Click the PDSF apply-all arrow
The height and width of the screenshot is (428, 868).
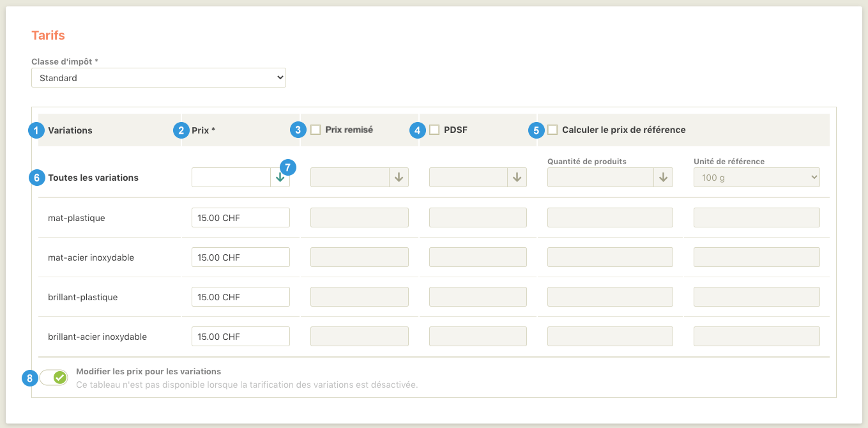point(517,178)
